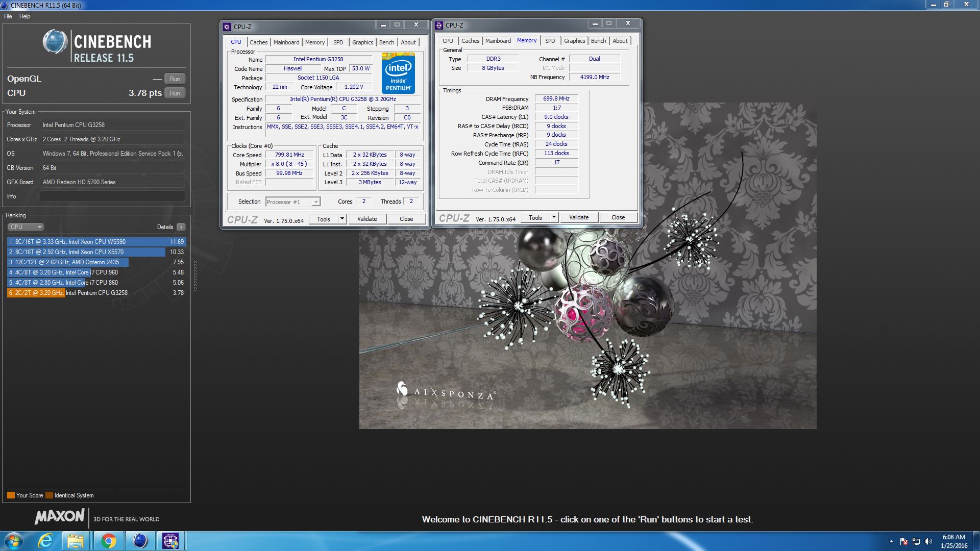Click the taskbar clock showing 6:08 AM

click(953, 541)
